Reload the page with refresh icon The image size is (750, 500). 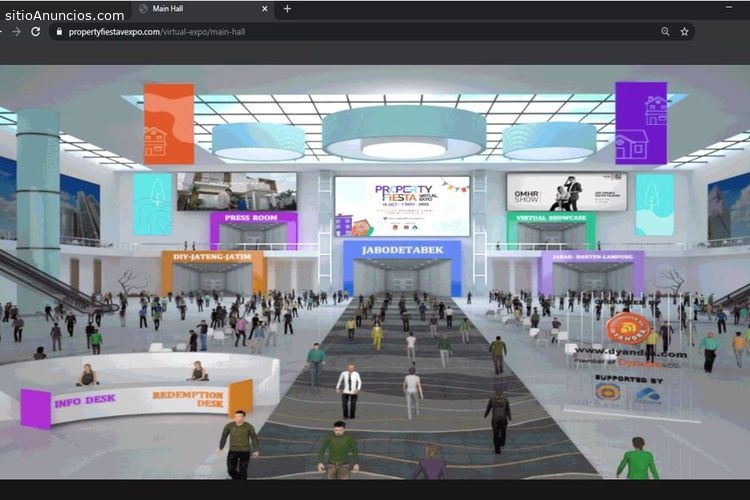coord(36,32)
